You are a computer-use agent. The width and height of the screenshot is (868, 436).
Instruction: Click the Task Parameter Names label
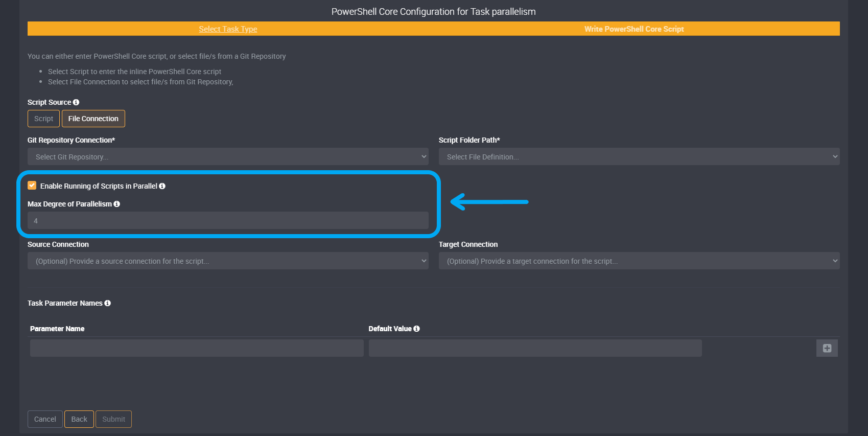(65, 303)
